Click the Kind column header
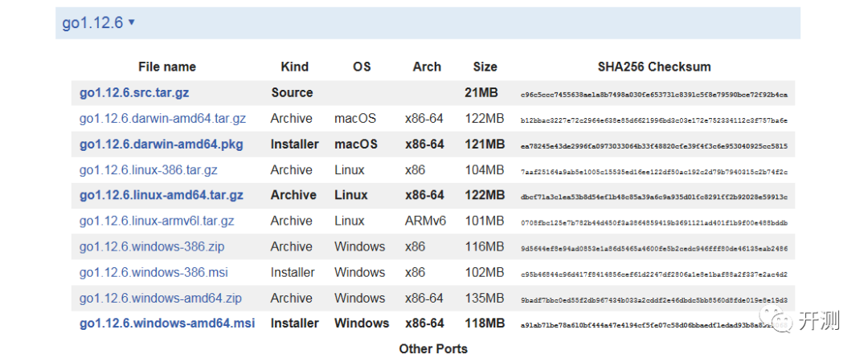The image size is (868, 358). [295, 67]
